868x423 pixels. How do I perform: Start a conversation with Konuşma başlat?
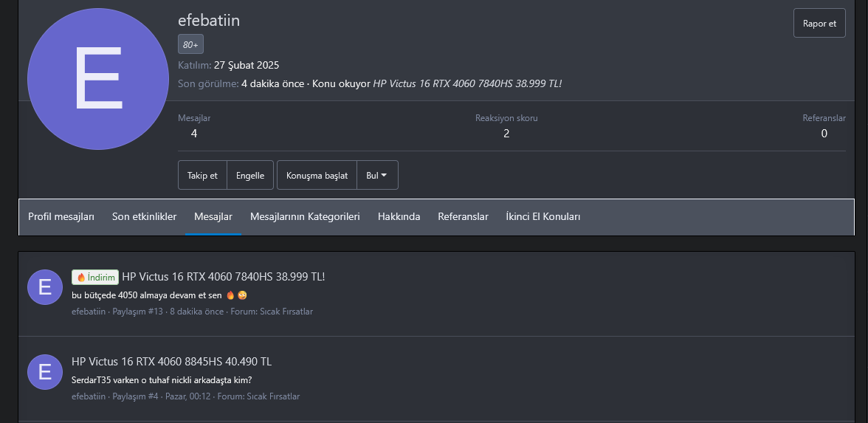point(317,175)
